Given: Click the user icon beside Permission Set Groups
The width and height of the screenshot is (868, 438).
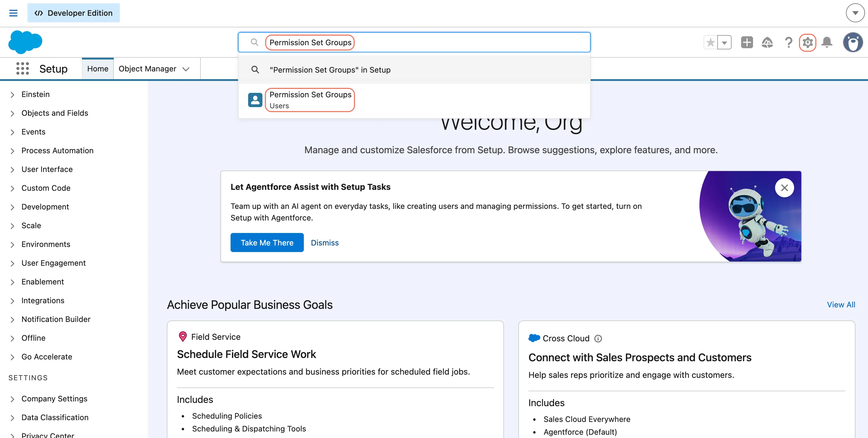Looking at the screenshot, I should click(255, 100).
